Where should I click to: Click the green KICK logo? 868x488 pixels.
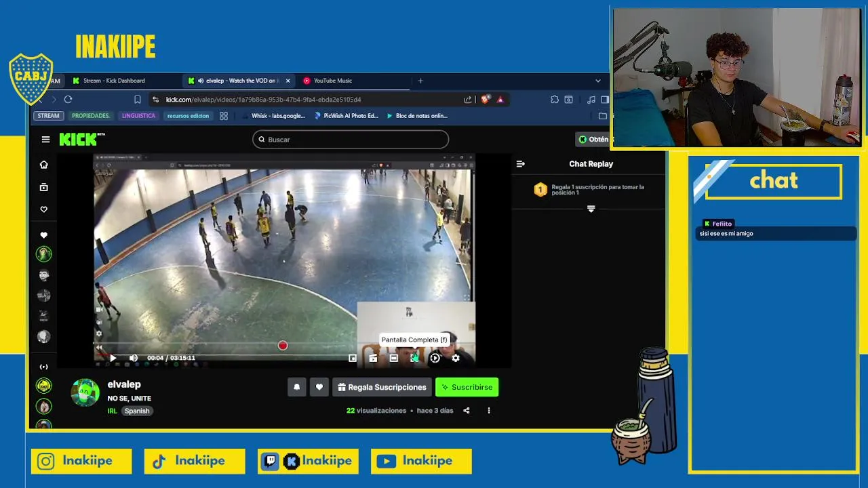(78, 139)
